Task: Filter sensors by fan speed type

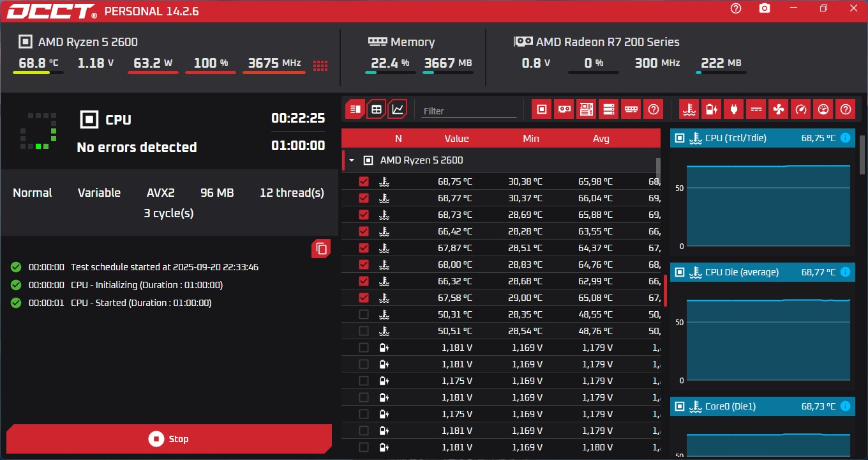Action: pos(778,109)
